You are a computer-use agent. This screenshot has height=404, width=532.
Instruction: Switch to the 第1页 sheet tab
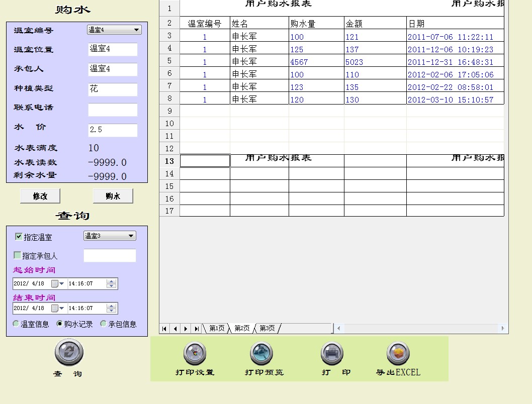(217, 329)
